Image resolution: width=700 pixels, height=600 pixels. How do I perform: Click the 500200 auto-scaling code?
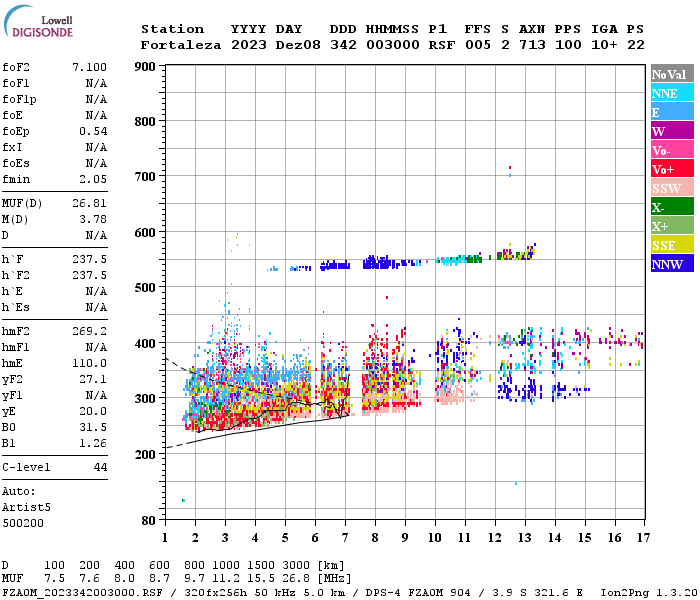pyautogui.click(x=23, y=523)
